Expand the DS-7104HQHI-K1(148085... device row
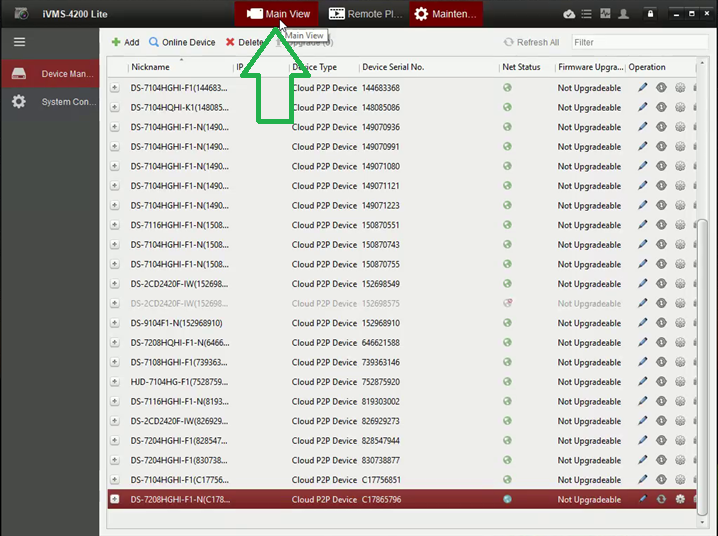This screenshot has height=536, width=718. click(114, 107)
